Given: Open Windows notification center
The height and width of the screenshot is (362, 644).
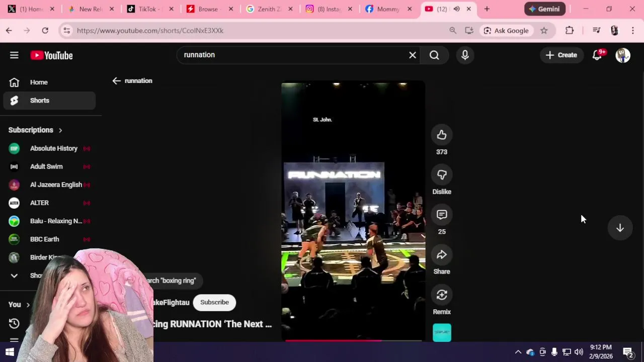Looking at the screenshot, I should point(628,352).
